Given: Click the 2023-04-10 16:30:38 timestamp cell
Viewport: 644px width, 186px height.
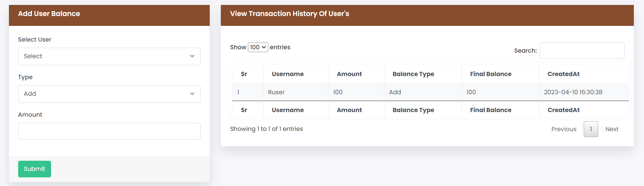Looking at the screenshot, I should click(x=573, y=92).
